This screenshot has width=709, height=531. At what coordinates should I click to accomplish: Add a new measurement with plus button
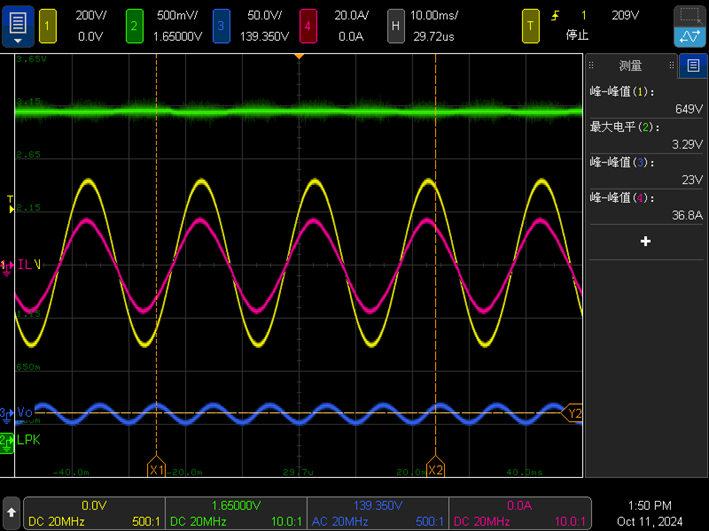[x=645, y=241]
